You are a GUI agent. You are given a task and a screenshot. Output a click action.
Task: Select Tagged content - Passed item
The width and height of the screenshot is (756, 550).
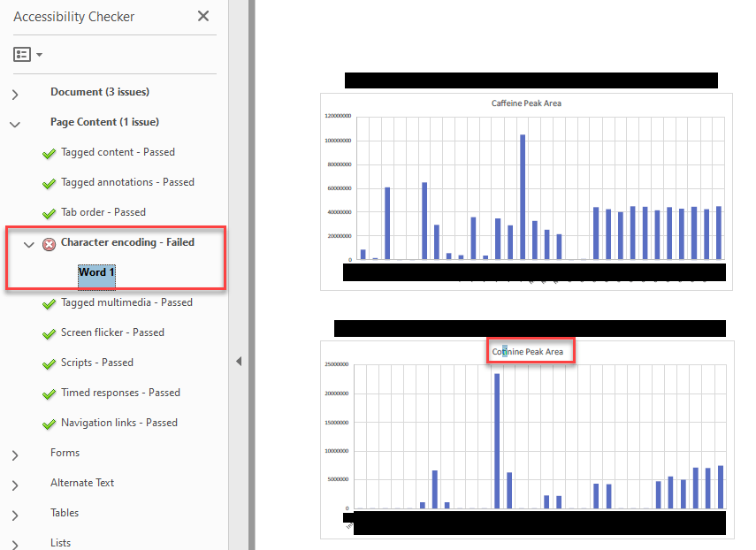(118, 152)
